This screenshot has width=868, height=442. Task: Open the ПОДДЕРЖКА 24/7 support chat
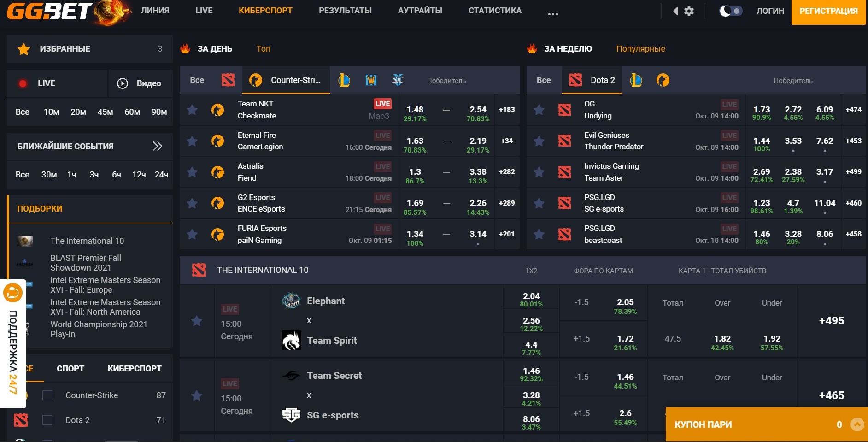(13, 344)
